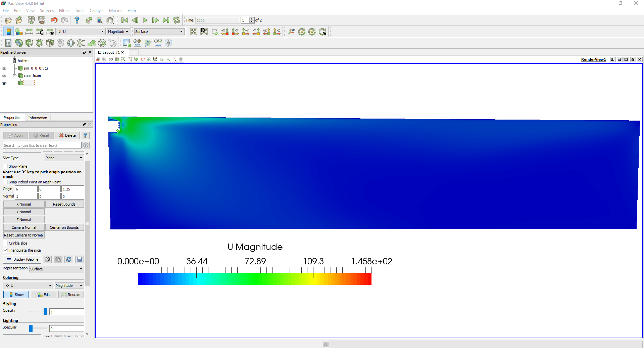The width and height of the screenshot is (644, 348).
Task: Toggle visibility of sim_0_0_0.vtu
Action: [4, 69]
